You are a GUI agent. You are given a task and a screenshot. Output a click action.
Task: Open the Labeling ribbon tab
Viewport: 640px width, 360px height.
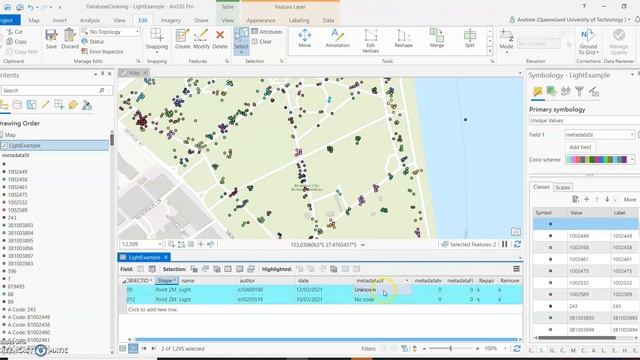point(299,20)
